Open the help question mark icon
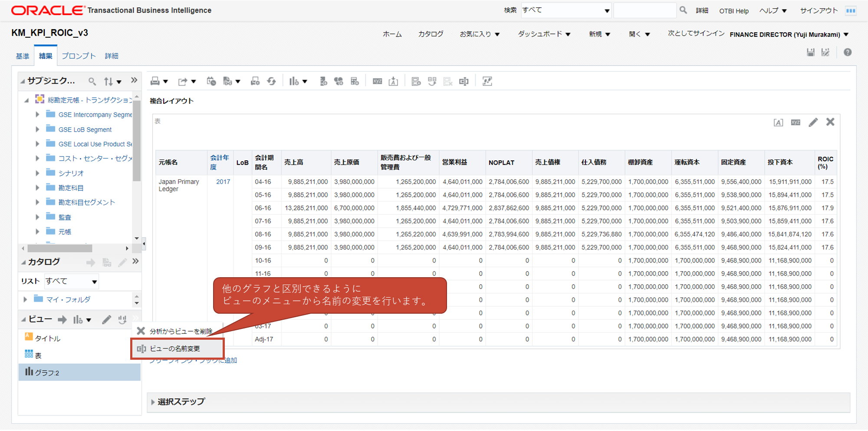 tap(848, 52)
